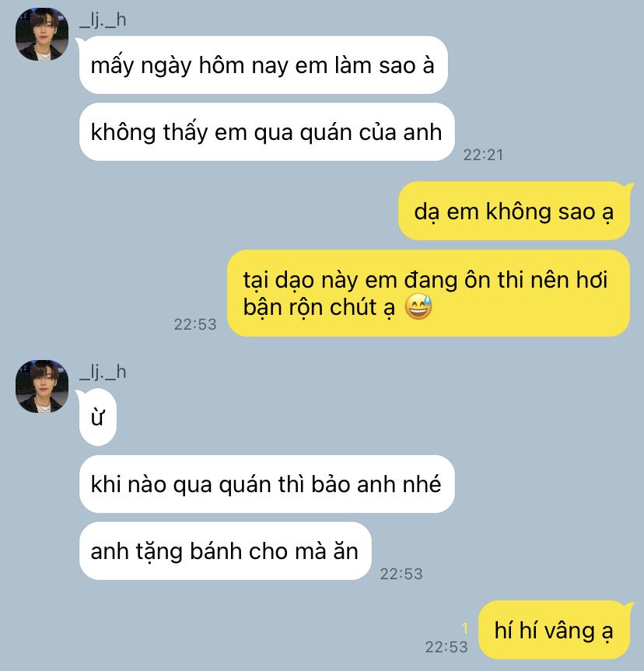Click the top _lj._h username label
Viewport: 644px width, 671px height.
click(x=103, y=20)
